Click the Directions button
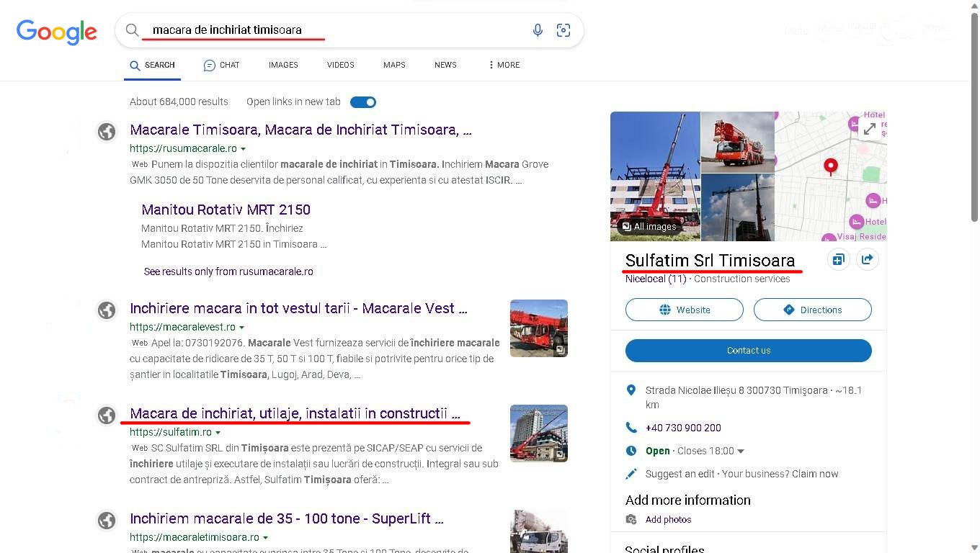Image resolution: width=980 pixels, height=553 pixels. tap(812, 310)
